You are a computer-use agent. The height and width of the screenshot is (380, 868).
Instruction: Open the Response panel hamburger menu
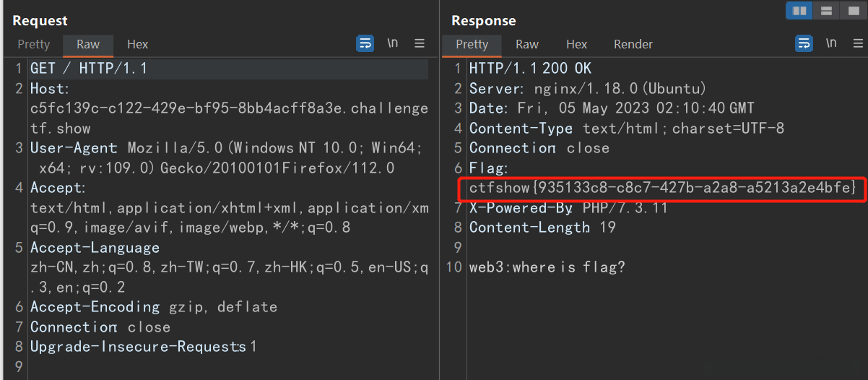tap(857, 43)
